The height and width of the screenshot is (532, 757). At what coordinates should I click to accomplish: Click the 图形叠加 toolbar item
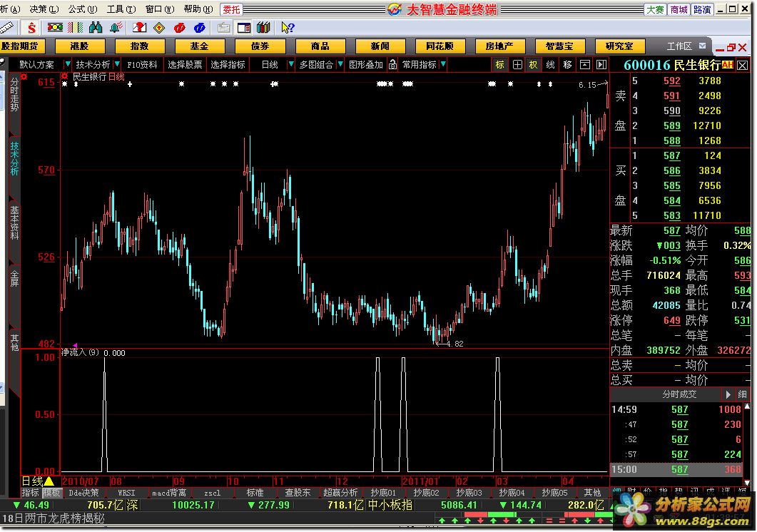(x=366, y=64)
